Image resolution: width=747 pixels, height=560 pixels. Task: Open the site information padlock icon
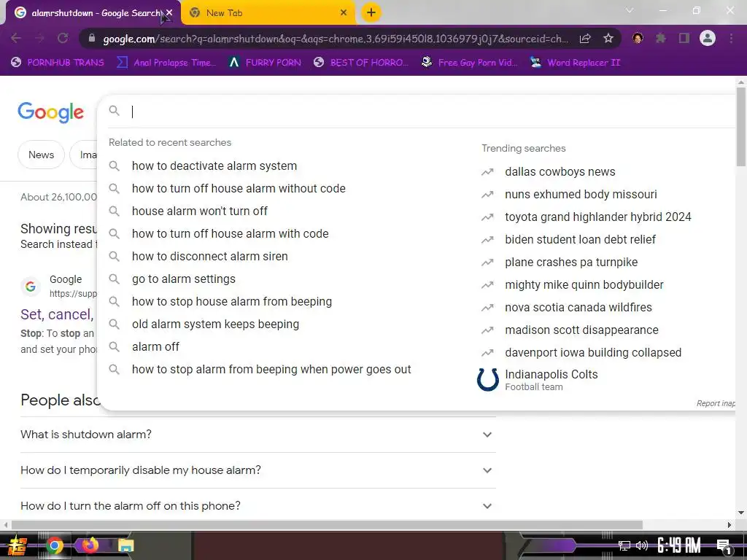click(x=92, y=38)
